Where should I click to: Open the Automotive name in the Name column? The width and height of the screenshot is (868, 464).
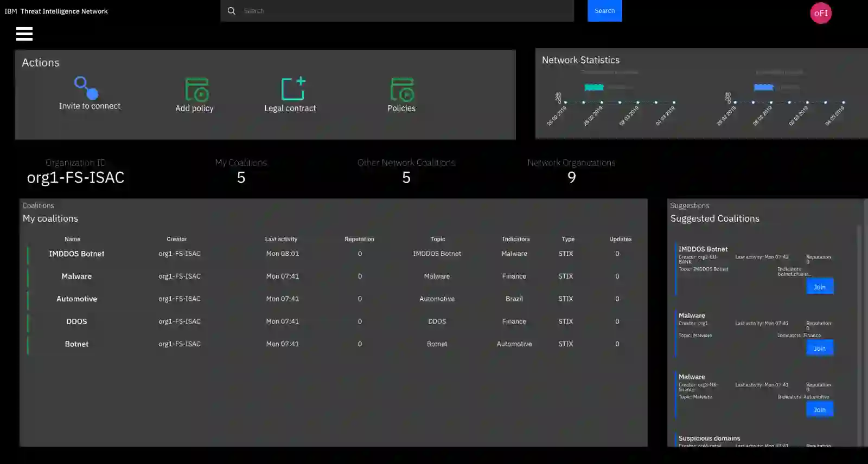[x=76, y=299]
